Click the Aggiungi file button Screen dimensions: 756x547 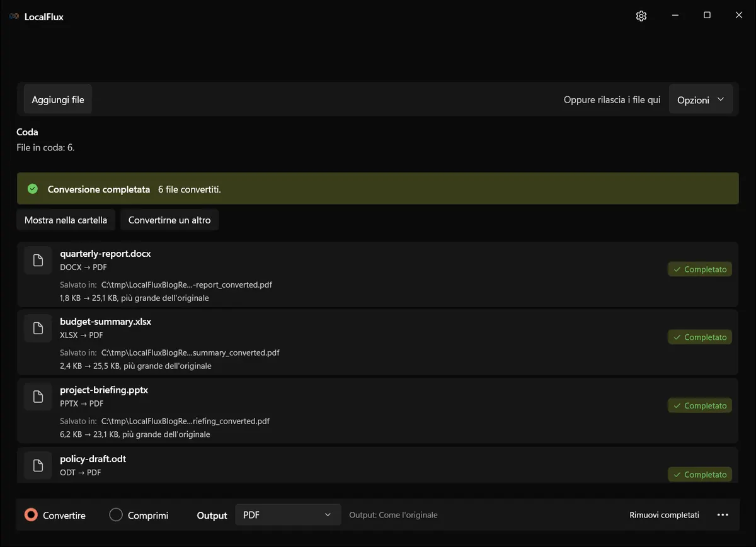(x=58, y=99)
